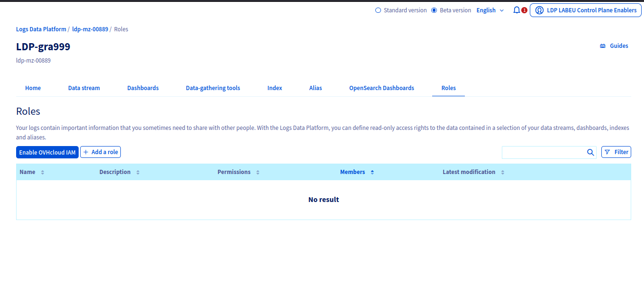
Task: Open Guides book icon
Action: click(x=603, y=46)
